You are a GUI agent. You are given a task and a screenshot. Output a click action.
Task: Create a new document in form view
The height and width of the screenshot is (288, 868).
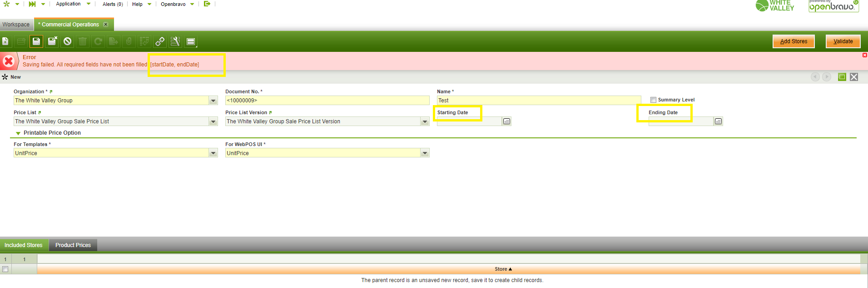pos(5,42)
